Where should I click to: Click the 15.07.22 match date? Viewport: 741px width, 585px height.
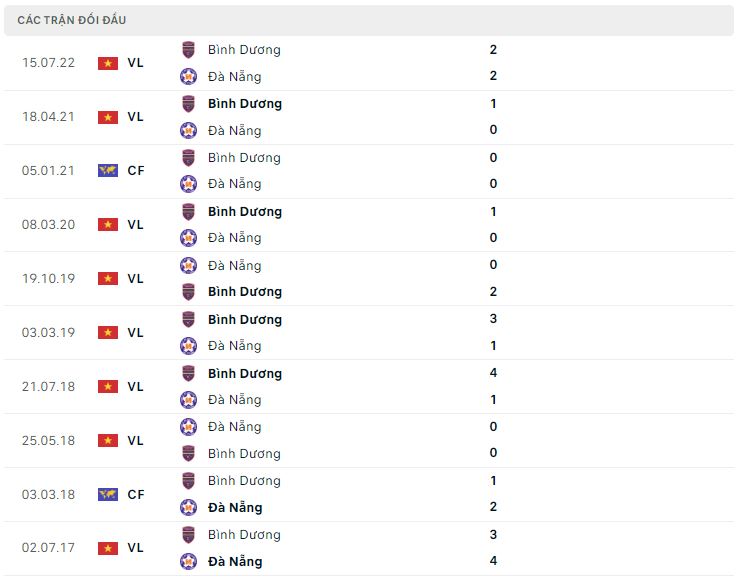point(47,63)
